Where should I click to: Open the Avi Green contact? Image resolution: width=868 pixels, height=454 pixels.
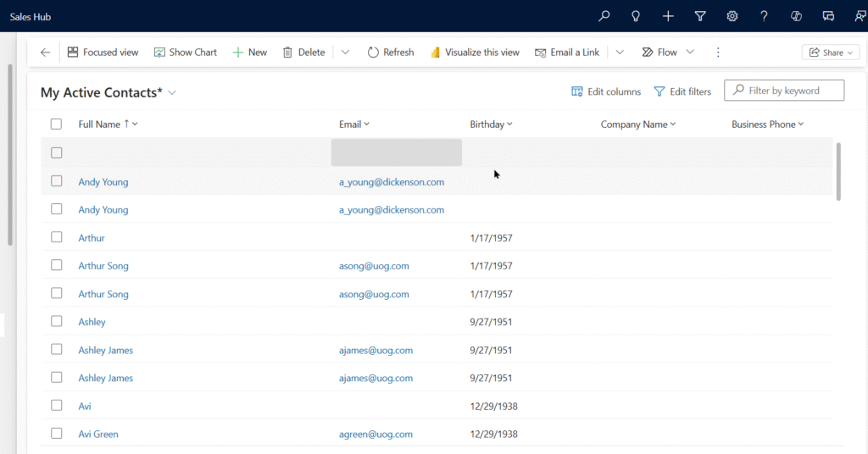(98, 434)
